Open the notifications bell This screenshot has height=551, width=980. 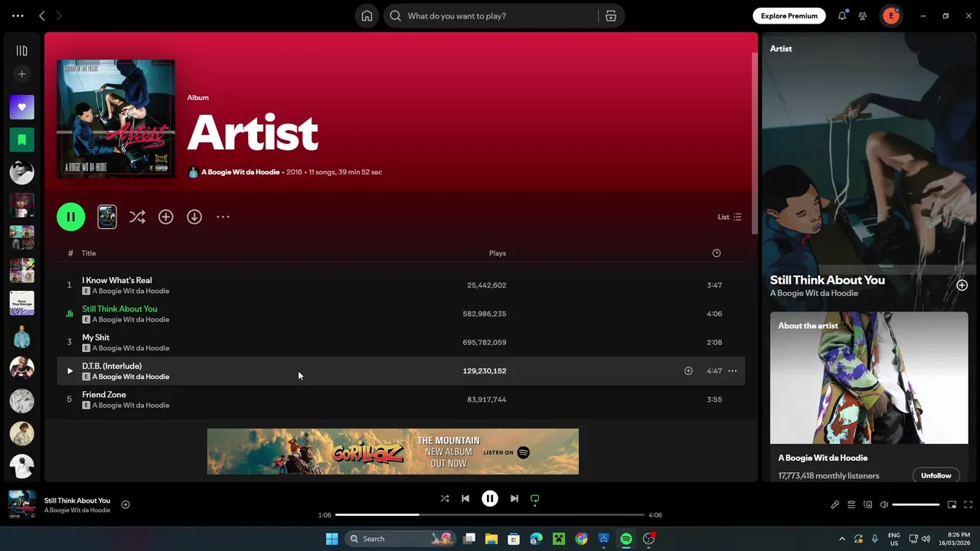842,15
